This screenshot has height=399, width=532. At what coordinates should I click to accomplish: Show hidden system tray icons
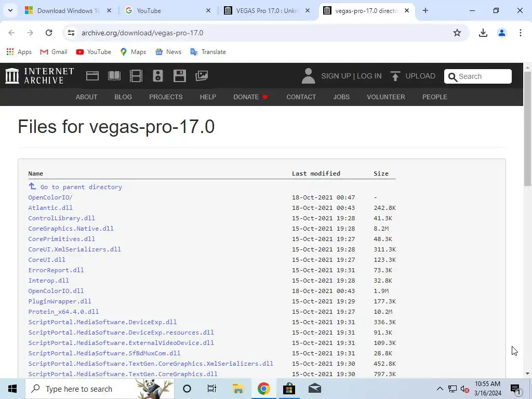point(440,389)
